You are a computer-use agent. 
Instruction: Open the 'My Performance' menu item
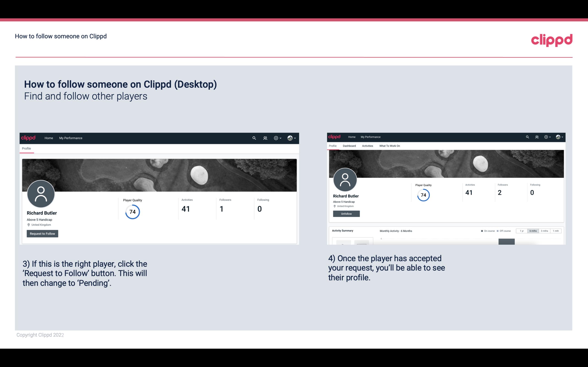[x=71, y=138]
